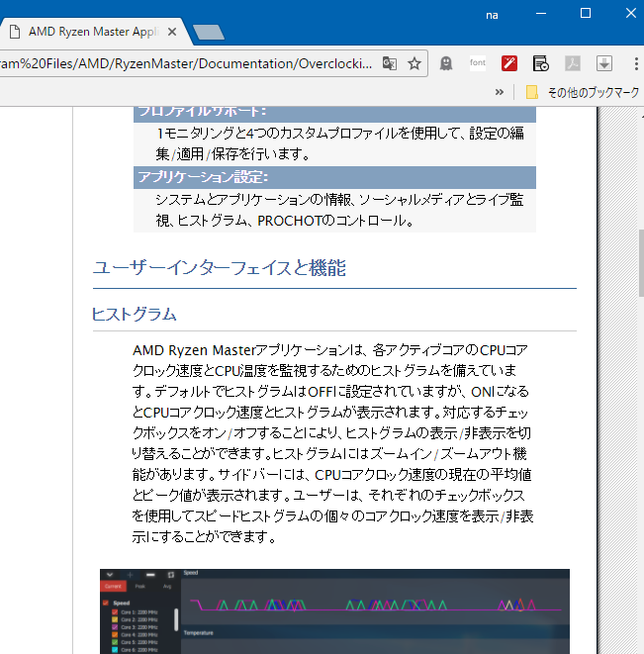
Task: Open the download arrow extension
Action: click(x=604, y=63)
